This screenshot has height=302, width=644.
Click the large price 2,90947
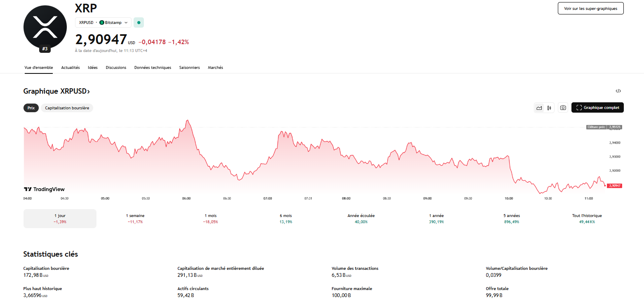point(101,40)
